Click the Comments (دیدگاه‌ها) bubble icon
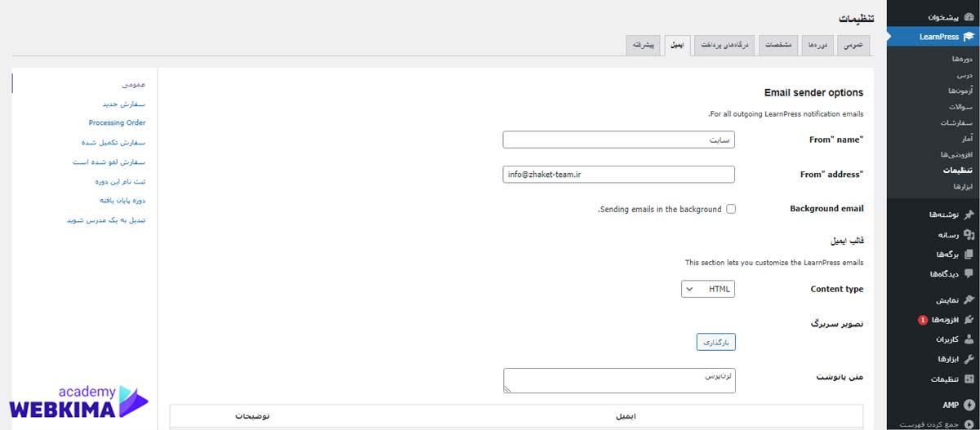The height and width of the screenshot is (430, 980). click(969, 273)
